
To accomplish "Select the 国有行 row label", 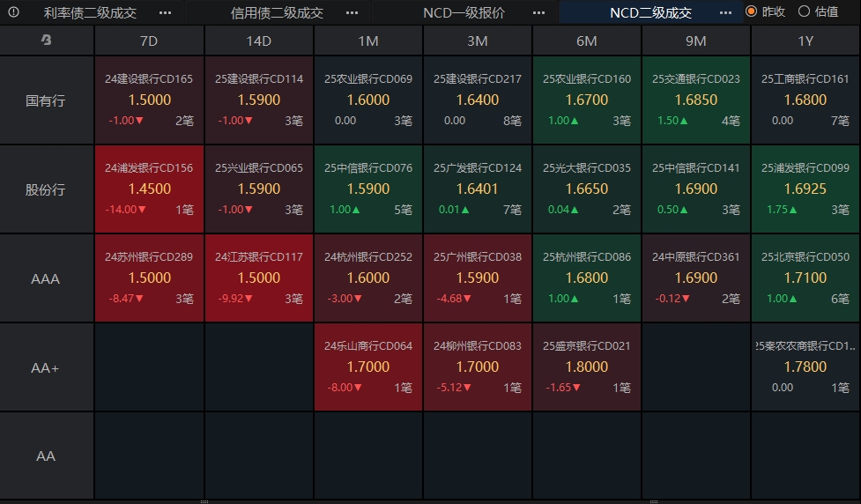I will (x=46, y=100).
